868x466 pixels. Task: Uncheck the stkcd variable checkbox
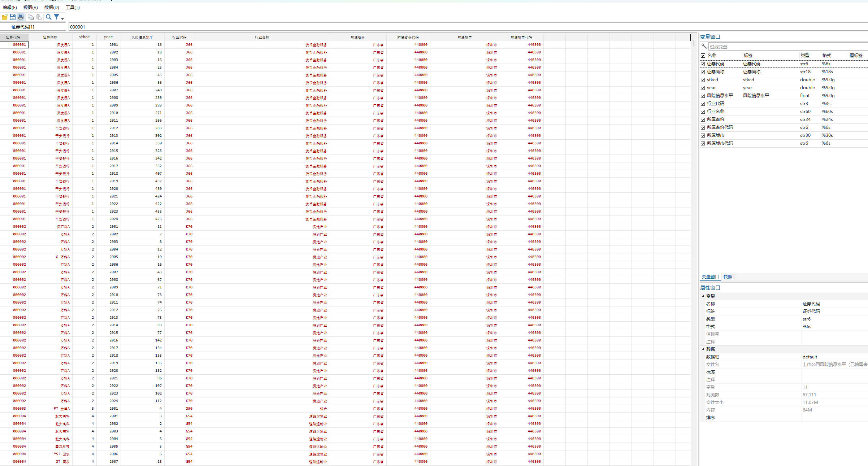click(703, 80)
